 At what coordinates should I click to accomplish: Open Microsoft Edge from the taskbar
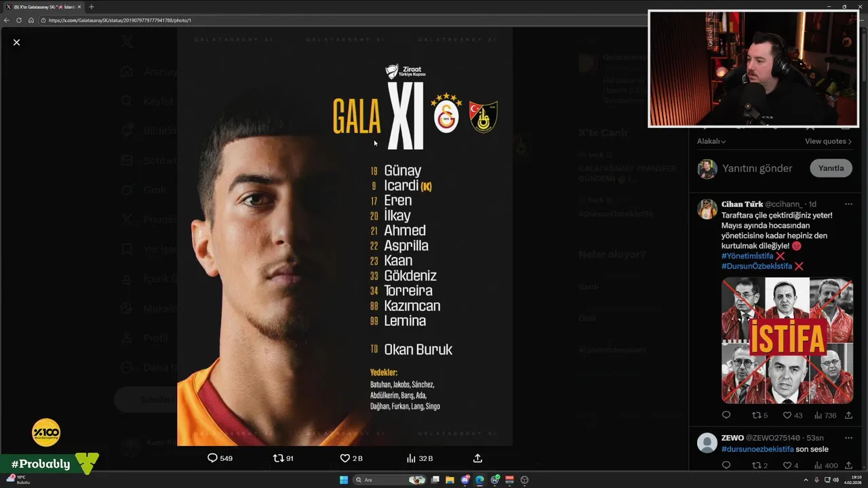coord(480,480)
